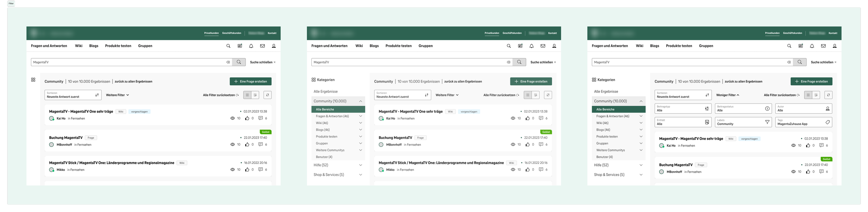The image size is (868, 212).
Task: Submit search with magnifier button in first screen
Action: click(239, 62)
